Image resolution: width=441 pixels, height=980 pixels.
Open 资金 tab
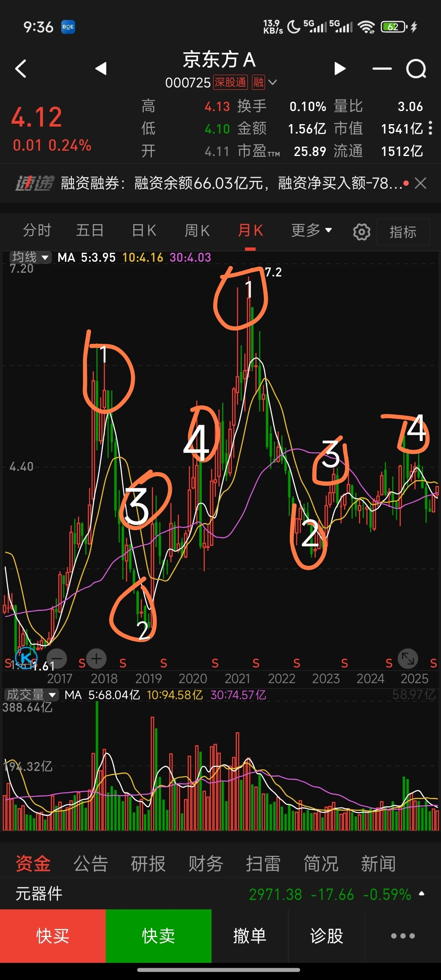coord(33,863)
